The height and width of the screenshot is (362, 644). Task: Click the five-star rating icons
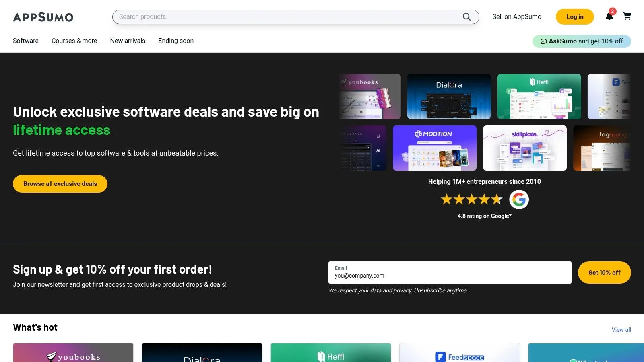[x=471, y=200]
